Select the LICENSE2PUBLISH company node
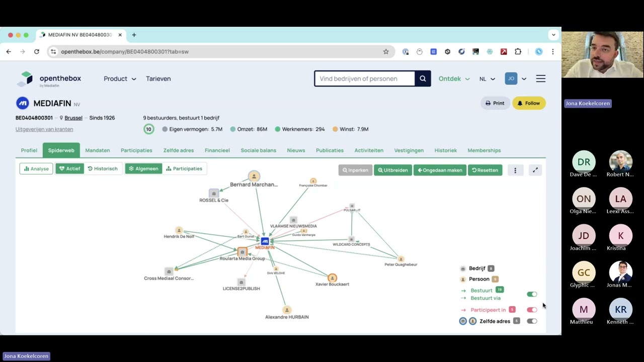644x362 pixels. (x=241, y=283)
